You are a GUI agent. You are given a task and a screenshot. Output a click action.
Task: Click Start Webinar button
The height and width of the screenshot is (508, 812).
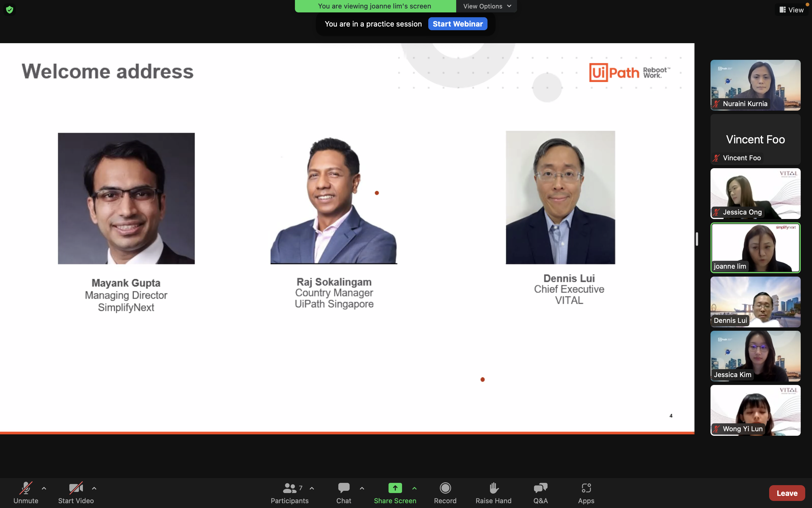pos(458,24)
